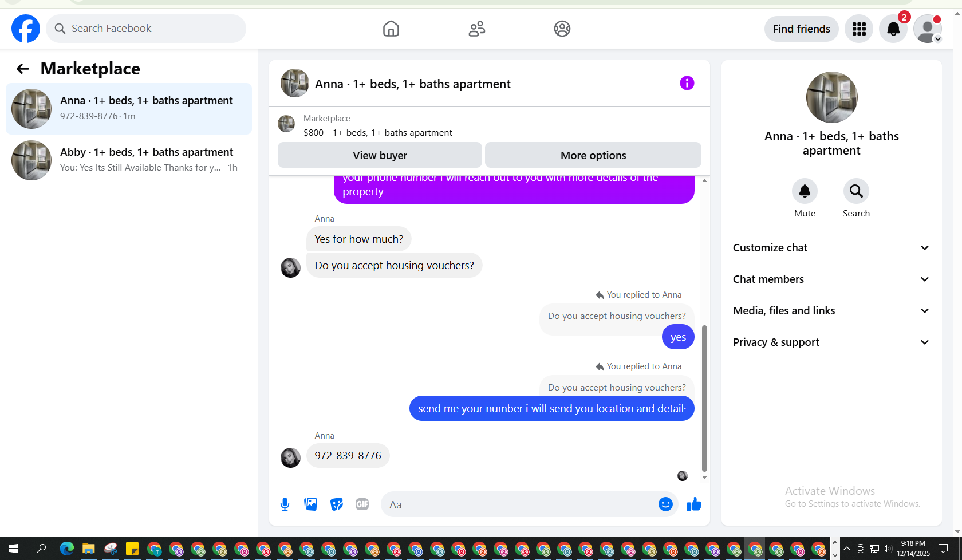This screenshot has width=962, height=560.
Task: Open the Groups icon in top navigation
Action: (x=562, y=29)
